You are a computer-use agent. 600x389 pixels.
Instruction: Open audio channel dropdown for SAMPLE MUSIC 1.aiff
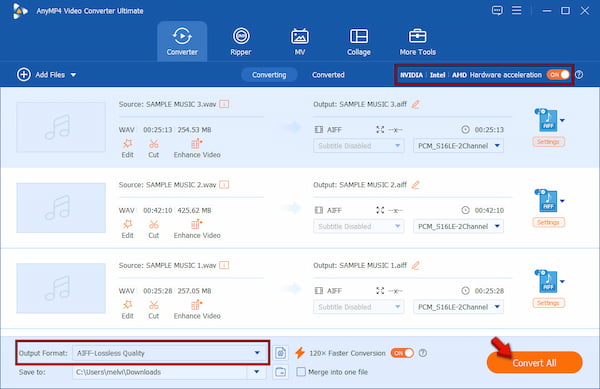coord(458,307)
